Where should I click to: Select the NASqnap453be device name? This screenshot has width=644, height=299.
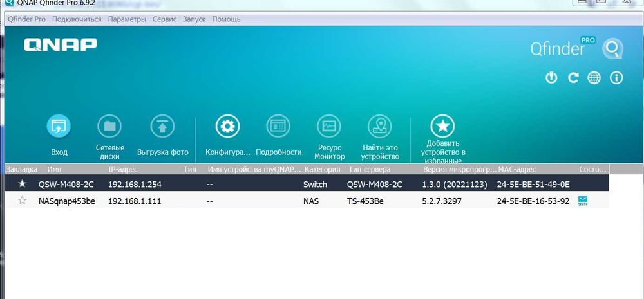coord(67,201)
